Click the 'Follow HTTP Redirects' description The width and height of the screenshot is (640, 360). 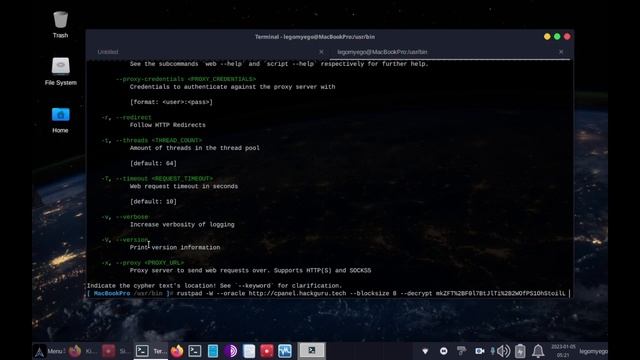[168, 125]
